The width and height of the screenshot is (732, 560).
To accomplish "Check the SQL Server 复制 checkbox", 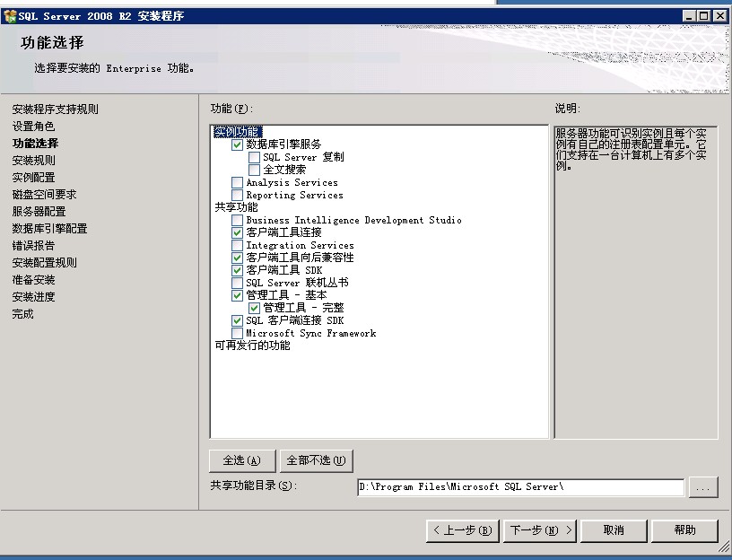I will [254, 157].
